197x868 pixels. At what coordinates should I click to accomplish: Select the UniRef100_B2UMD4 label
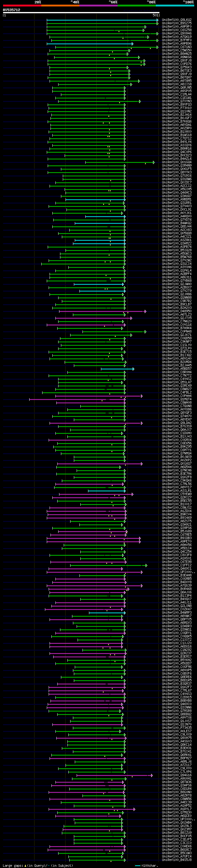(x=177, y=362)
